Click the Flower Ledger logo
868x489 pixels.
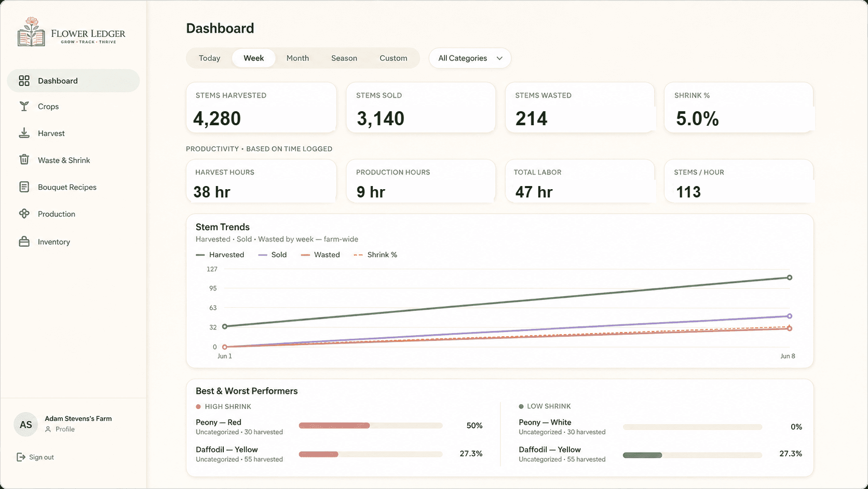[x=72, y=32]
